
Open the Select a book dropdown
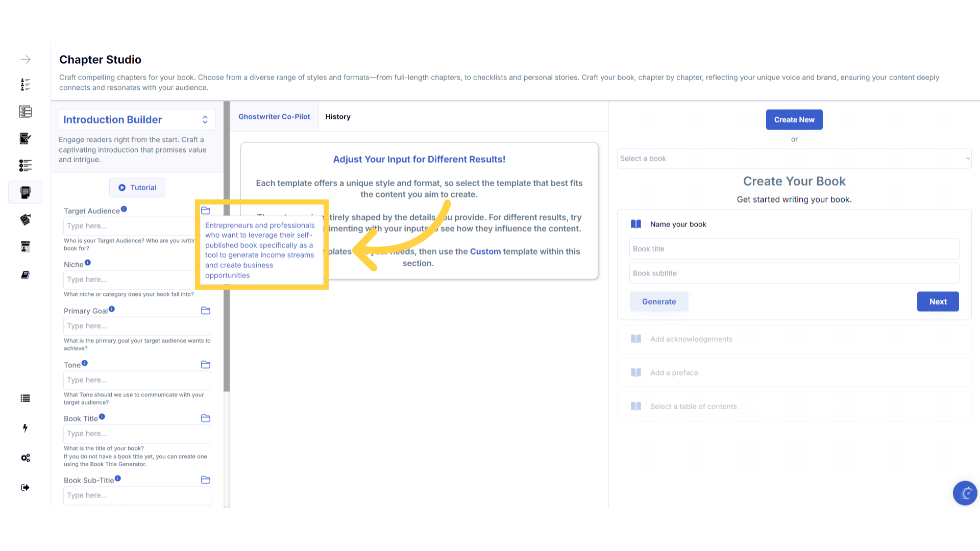tap(794, 159)
